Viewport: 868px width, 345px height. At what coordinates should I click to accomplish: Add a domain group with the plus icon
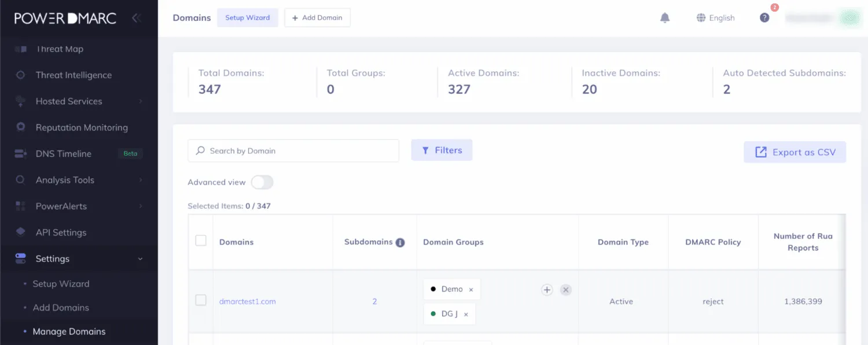[547, 290]
